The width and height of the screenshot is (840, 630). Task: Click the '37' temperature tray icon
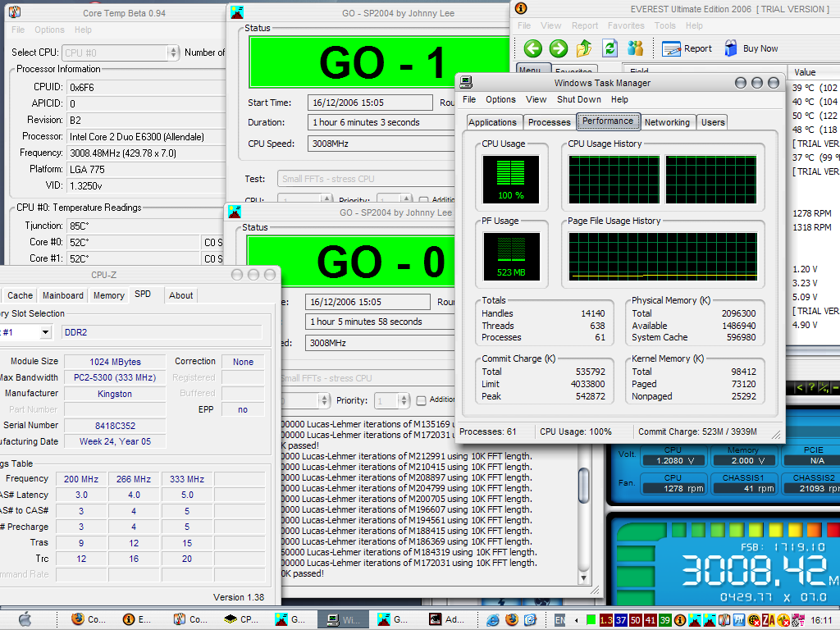620,620
